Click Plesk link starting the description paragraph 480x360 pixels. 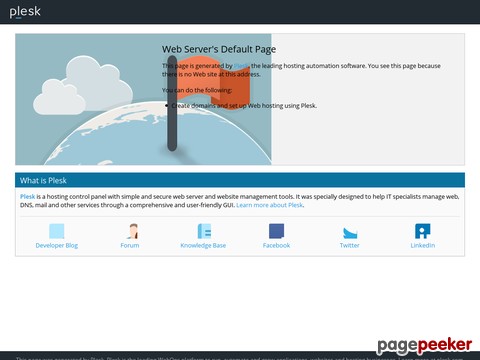tap(27, 197)
